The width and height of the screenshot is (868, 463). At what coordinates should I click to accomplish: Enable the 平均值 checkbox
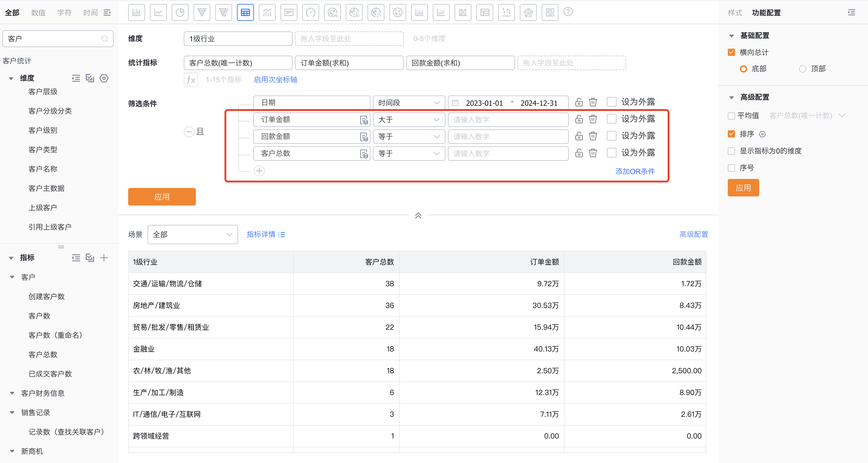731,116
